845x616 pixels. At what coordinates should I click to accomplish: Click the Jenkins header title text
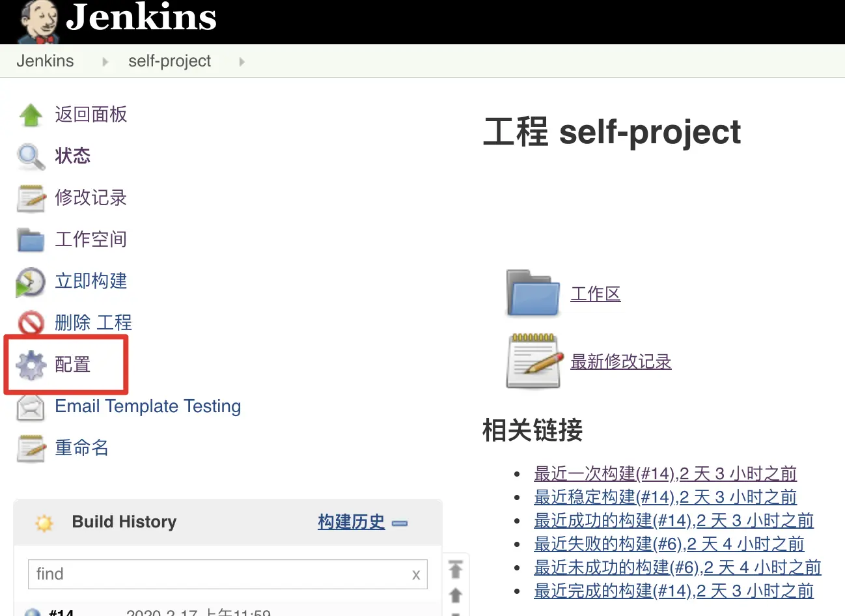click(141, 18)
